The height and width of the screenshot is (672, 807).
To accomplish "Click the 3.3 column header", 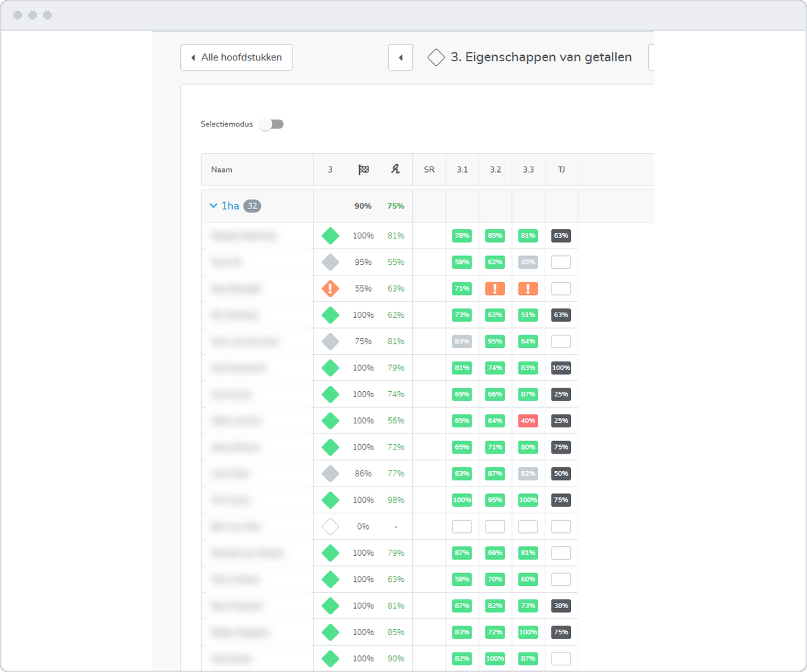I will [528, 170].
